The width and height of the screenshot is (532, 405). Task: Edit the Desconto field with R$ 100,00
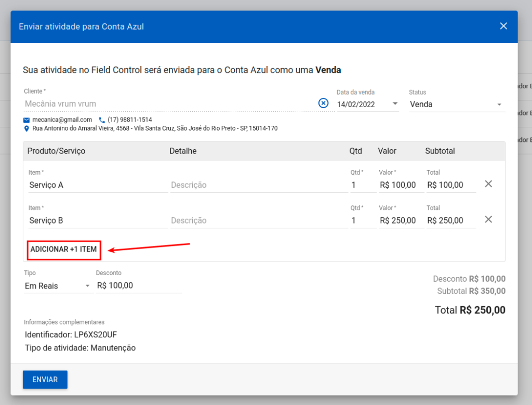(138, 286)
